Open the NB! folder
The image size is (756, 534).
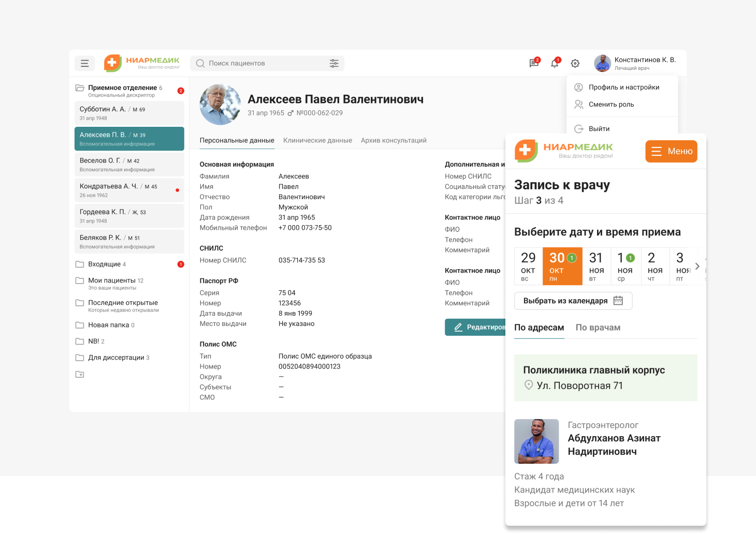click(x=129, y=342)
